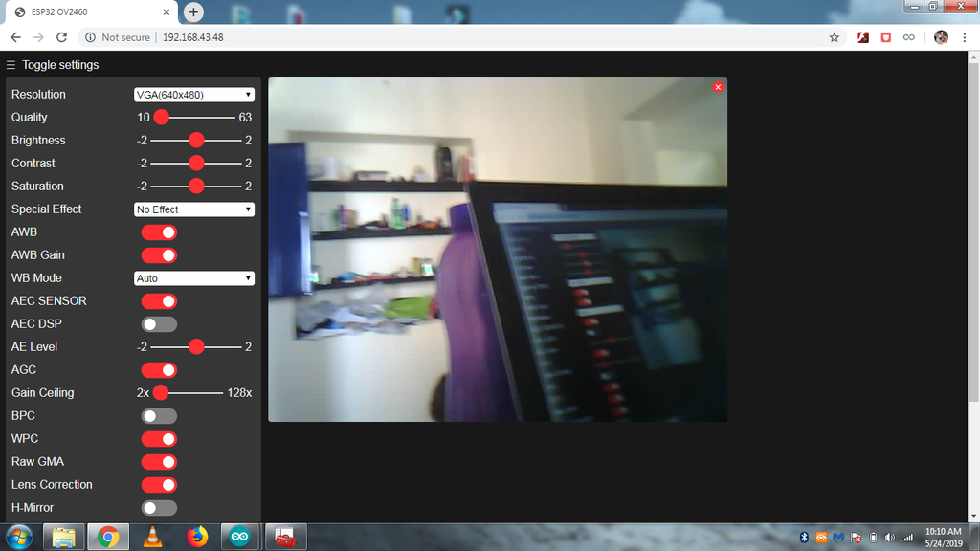The height and width of the screenshot is (551, 980).
Task: Disable the AWB toggle
Action: [159, 231]
